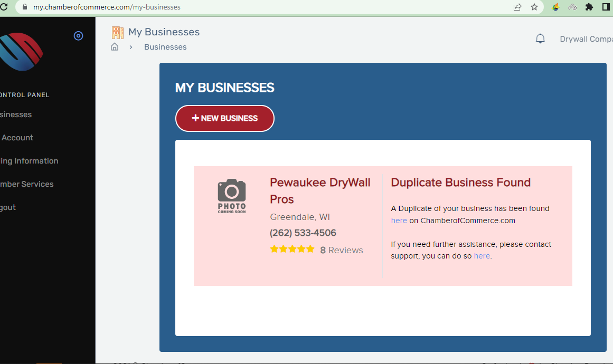Viewport: 613px width, 364px height.
Task: Toggle the browser side panel icon
Action: pos(606,7)
